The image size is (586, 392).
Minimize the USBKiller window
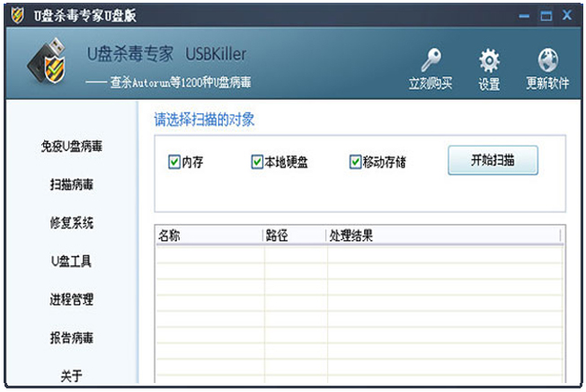(x=524, y=15)
